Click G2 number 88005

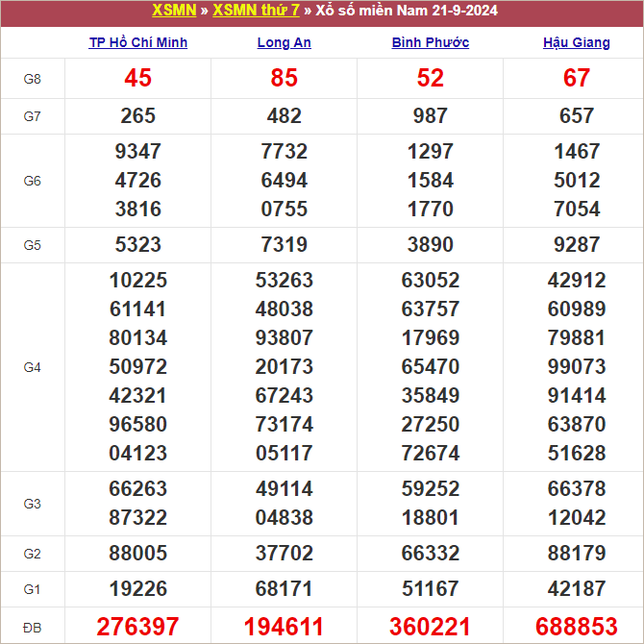tap(138, 554)
